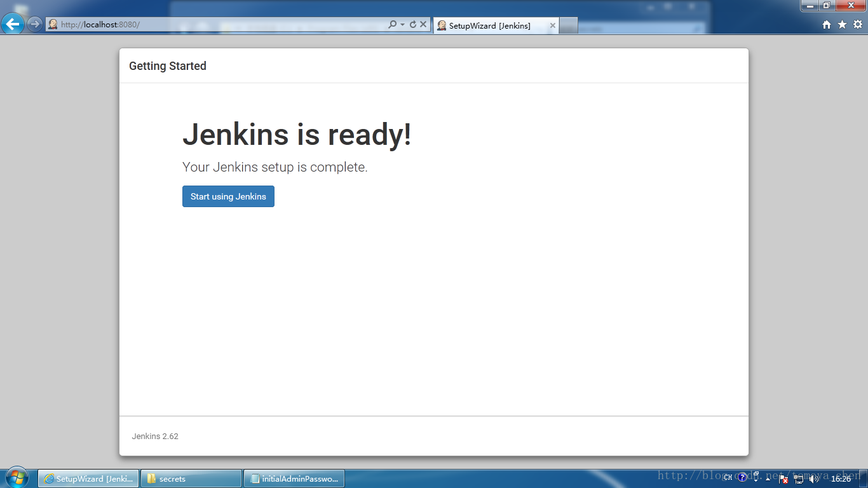Viewport: 868px width, 488px height.
Task: Click the Jenkins is ready! heading
Action: click(297, 135)
